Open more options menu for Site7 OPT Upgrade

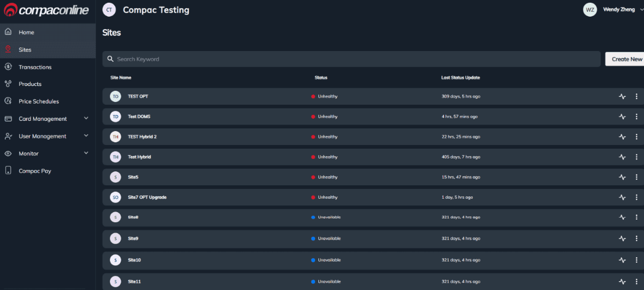(x=636, y=197)
